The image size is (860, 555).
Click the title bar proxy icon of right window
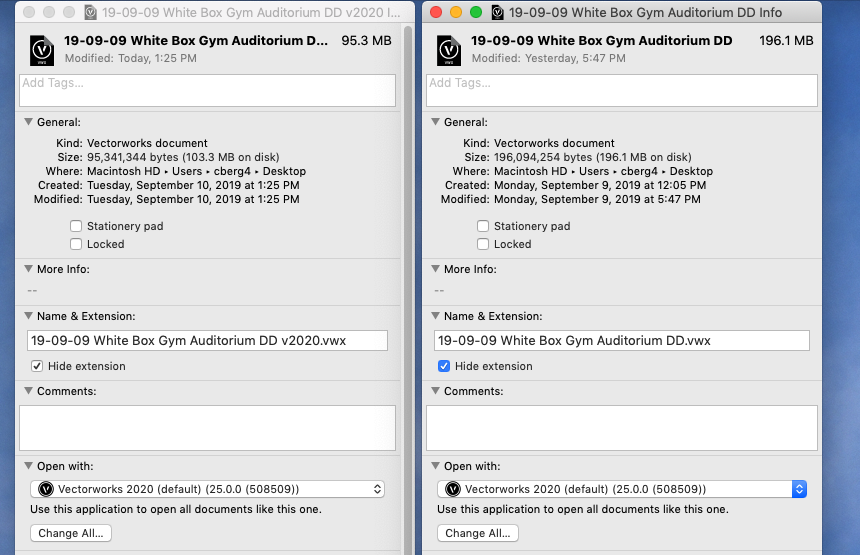497,13
